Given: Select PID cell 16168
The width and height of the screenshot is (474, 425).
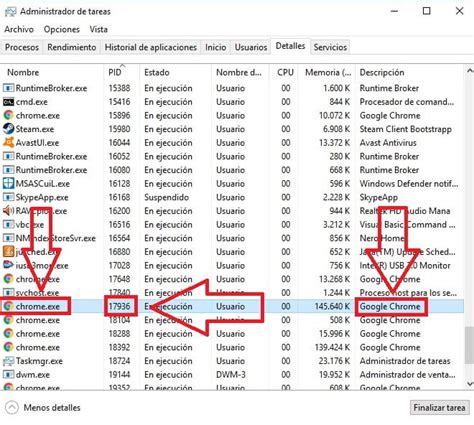Looking at the screenshot, I should click(119, 197).
